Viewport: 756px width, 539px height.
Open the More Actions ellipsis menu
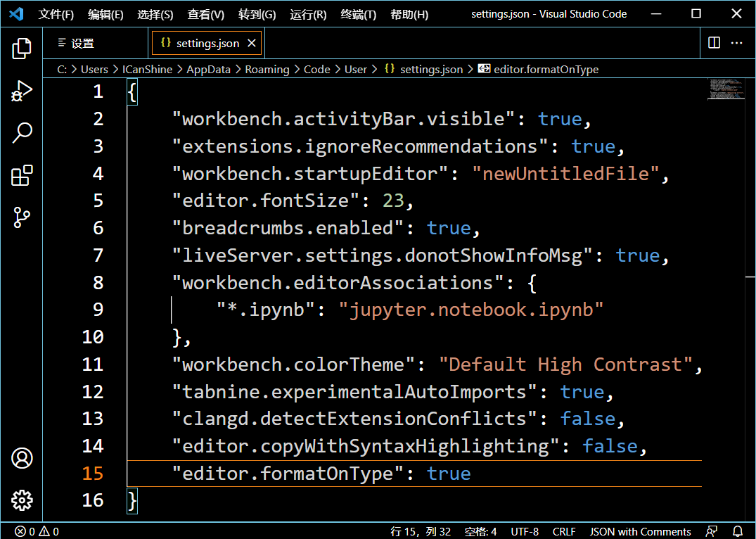pos(736,43)
